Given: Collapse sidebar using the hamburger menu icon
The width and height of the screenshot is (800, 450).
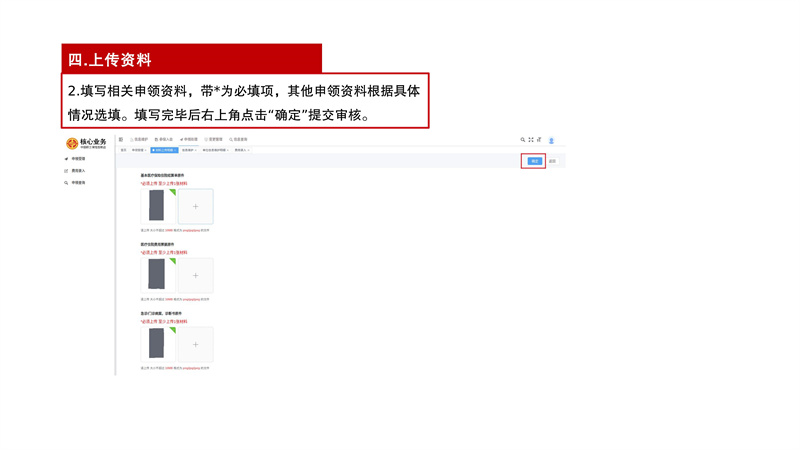Looking at the screenshot, I should 121,139.
